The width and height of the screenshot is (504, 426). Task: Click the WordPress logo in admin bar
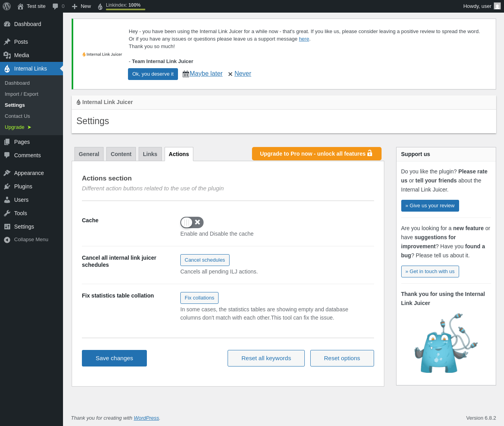click(7, 6)
